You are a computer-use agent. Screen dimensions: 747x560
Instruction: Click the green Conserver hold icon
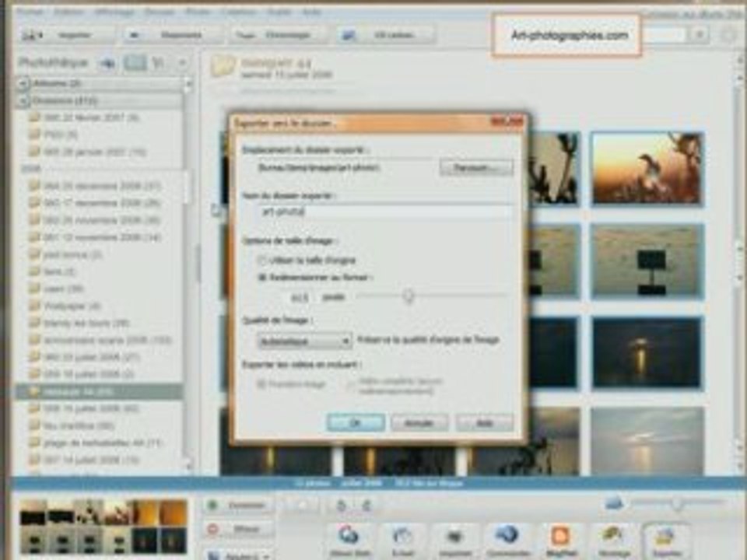coord(213,504)
